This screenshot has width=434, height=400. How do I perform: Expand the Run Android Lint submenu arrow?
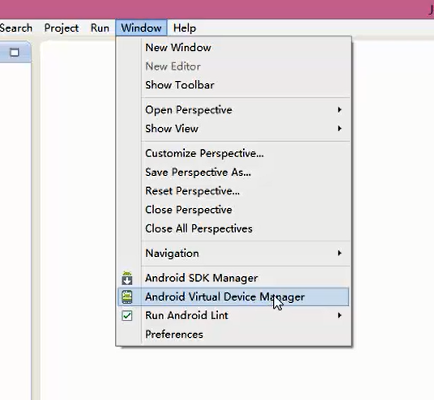pyautogui.click(x=339, y=315)
